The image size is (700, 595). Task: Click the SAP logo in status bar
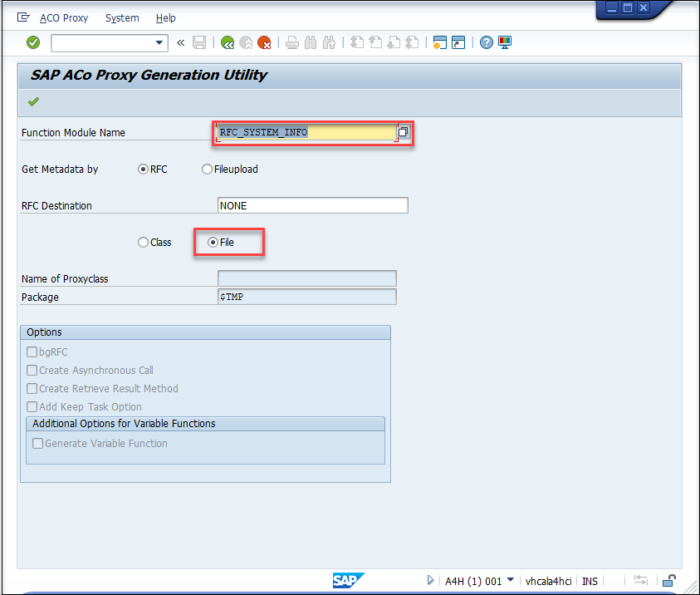[x=348, y=580]
